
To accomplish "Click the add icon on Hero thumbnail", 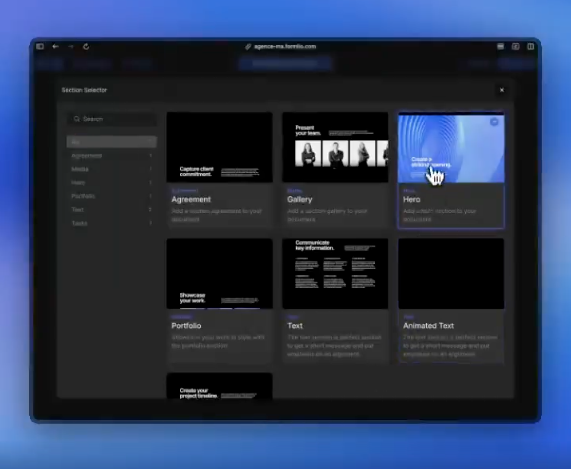I will [x=494, y=122].
